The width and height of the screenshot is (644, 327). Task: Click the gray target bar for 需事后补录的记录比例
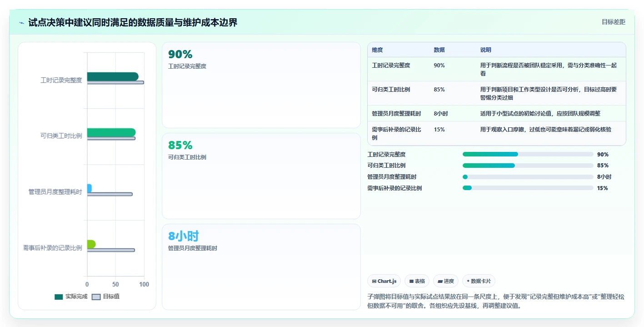click(x=111, y=250)
